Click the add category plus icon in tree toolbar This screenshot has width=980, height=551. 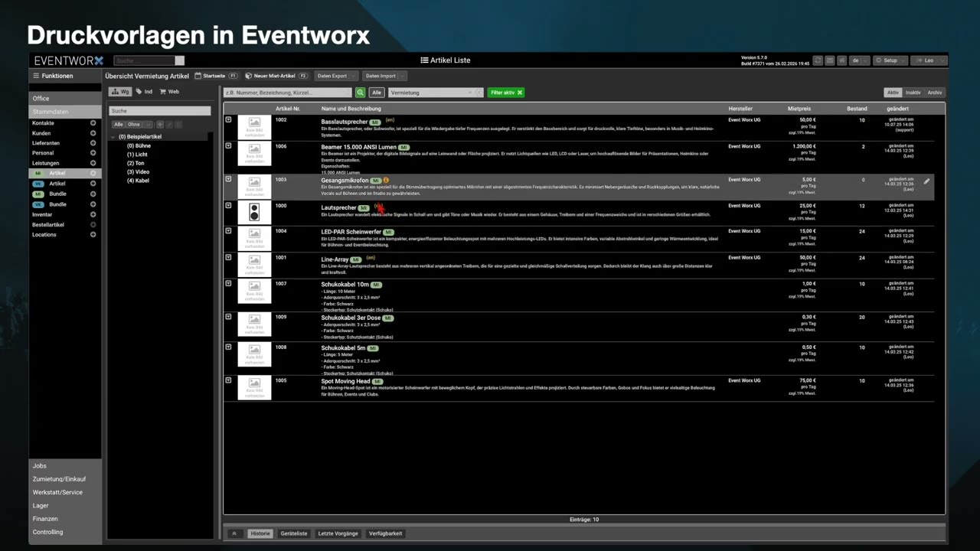(160, 124)
